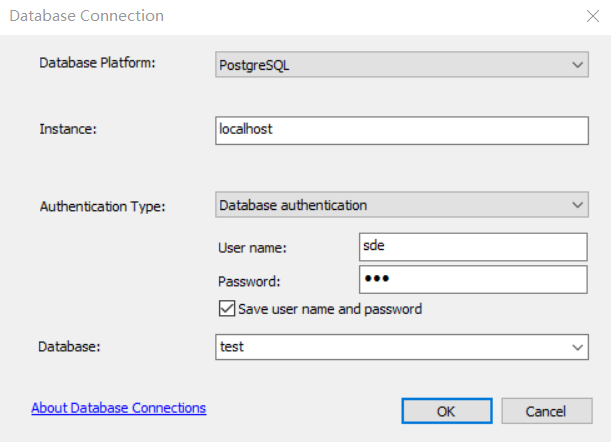Click the 'Database Platform:' label
This screenshot has height=442, width=611.
97,63
